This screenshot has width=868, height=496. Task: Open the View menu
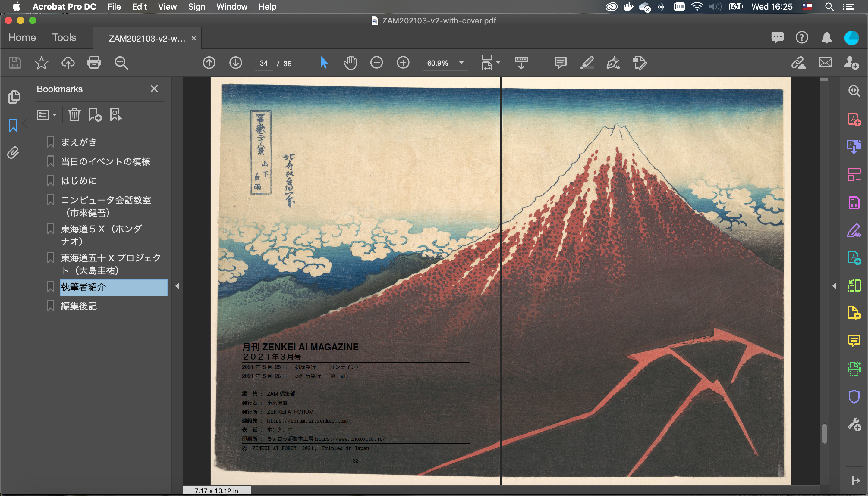tap(167, 6)
